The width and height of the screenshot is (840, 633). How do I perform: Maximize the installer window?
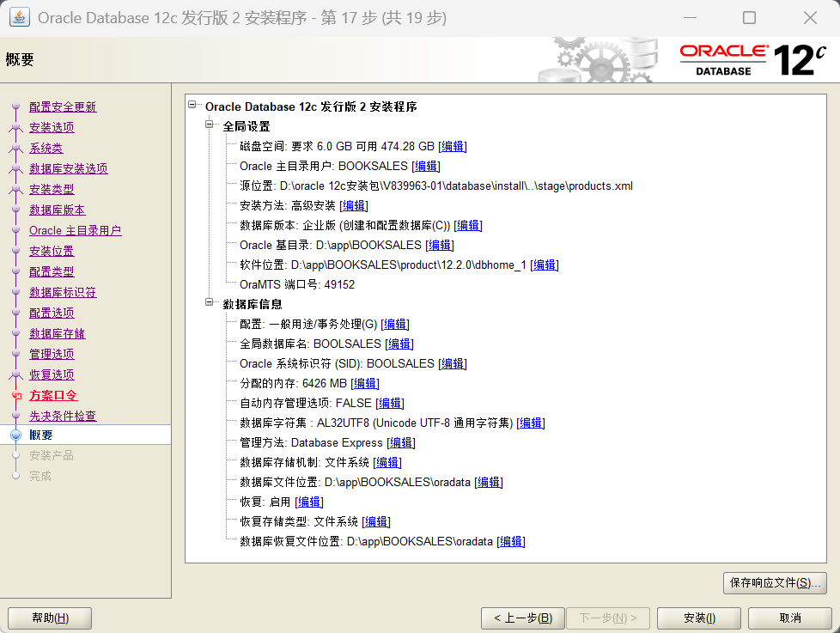750,18
